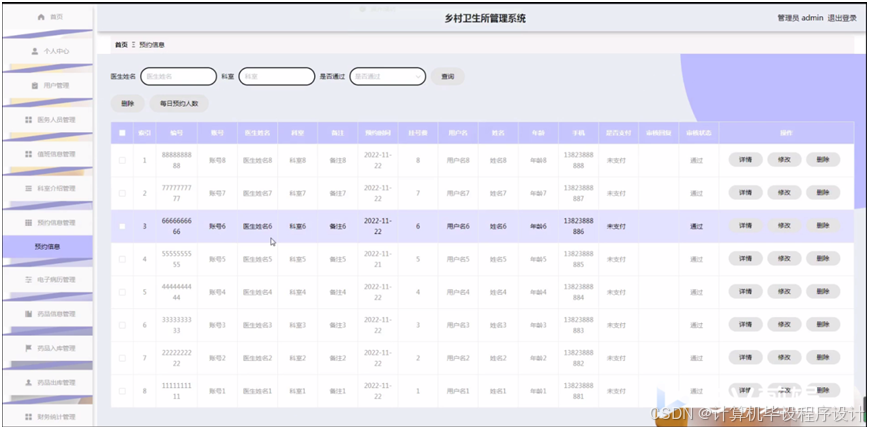Viewport: 869px width, 429px height.
Task: Click 修改 for row 账号7
Action: [784, 193]
